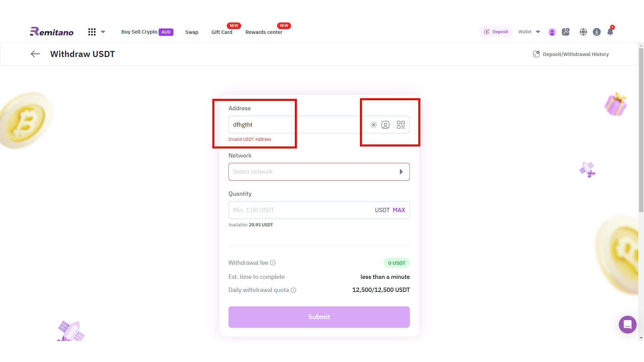Open the Gift Card menu item

[x=221, y=32]
